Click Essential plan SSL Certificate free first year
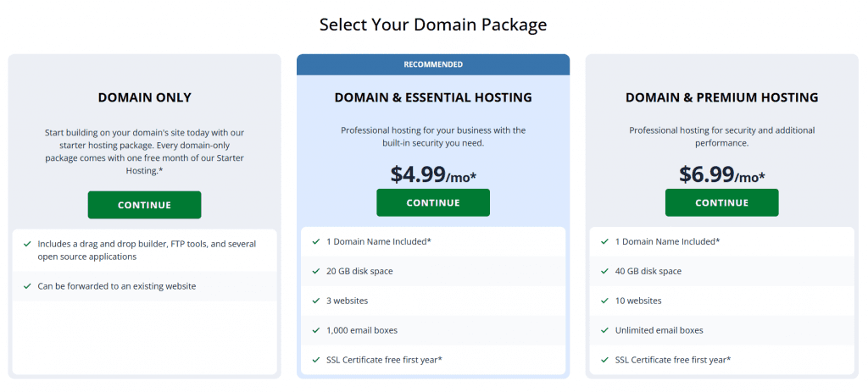The image size is (868, 392). click(x=385, y=360)
